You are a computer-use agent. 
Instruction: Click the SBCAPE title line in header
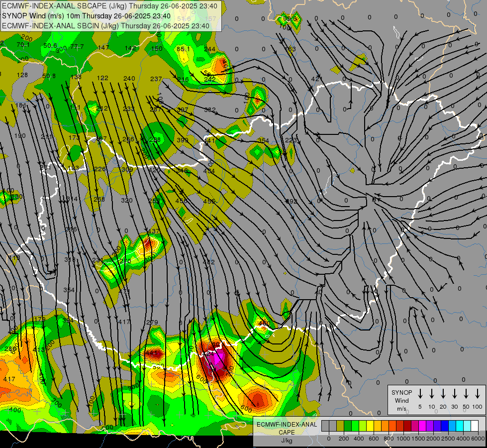[x=110, y=6]
